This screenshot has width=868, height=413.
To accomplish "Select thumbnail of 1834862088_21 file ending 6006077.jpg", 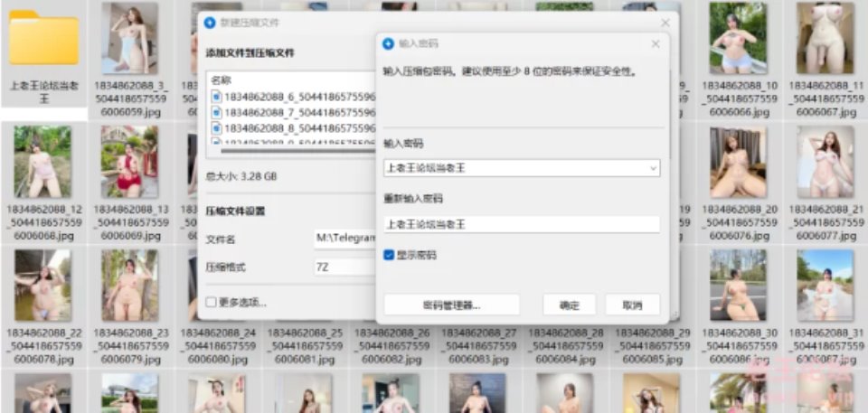I will click(826, 162).
